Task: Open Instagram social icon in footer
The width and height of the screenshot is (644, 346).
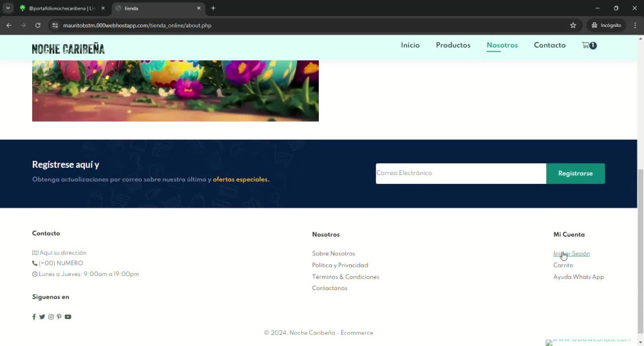Action: (x=51, y=317)
